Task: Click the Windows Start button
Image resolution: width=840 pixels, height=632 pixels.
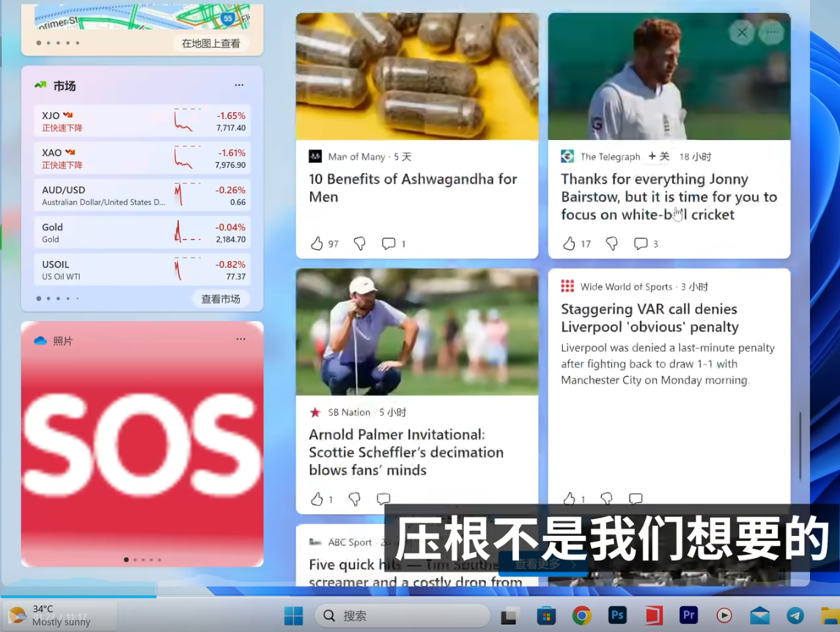Action: point(294,615)
